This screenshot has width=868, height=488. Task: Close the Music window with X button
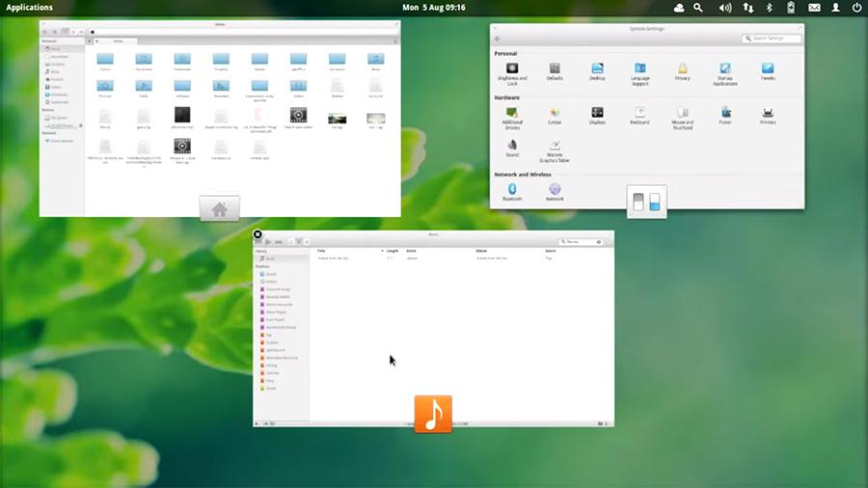coord(258,234)
